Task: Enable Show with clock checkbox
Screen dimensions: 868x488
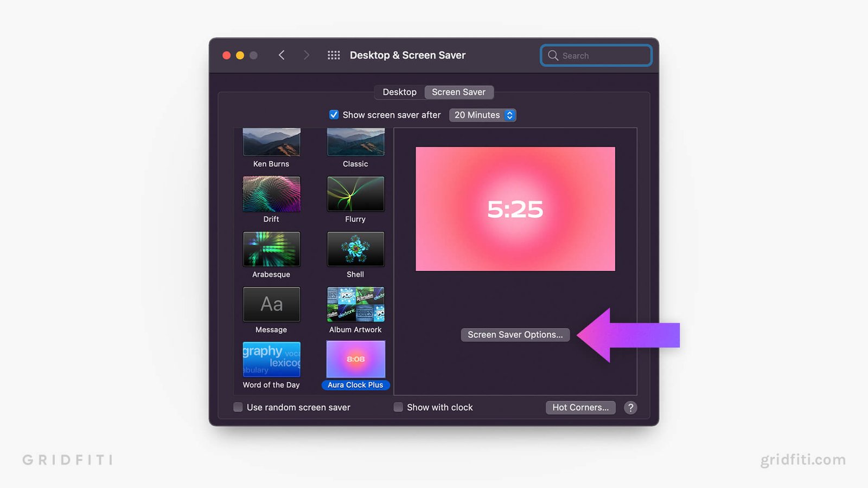Action: (x=398, y=407)
